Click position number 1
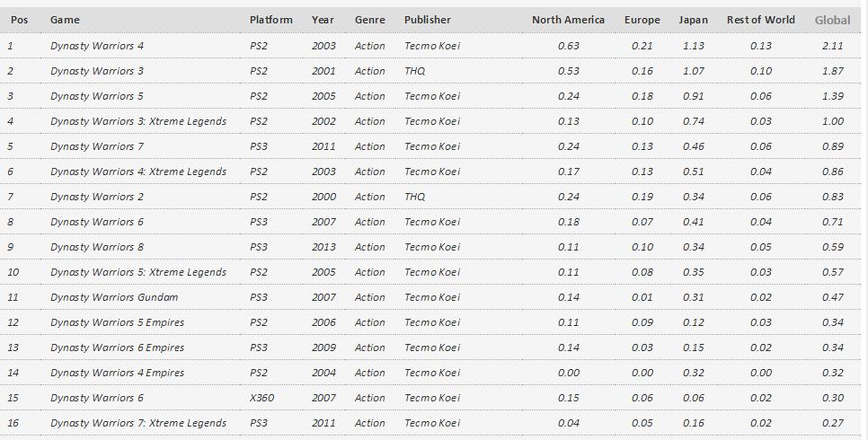868x440 pixels. coord(10,46)
